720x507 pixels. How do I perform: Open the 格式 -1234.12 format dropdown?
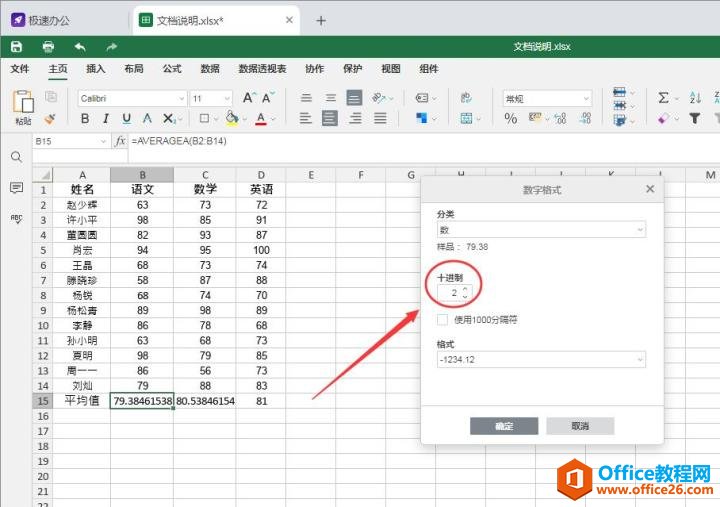[x=541, y=360]
